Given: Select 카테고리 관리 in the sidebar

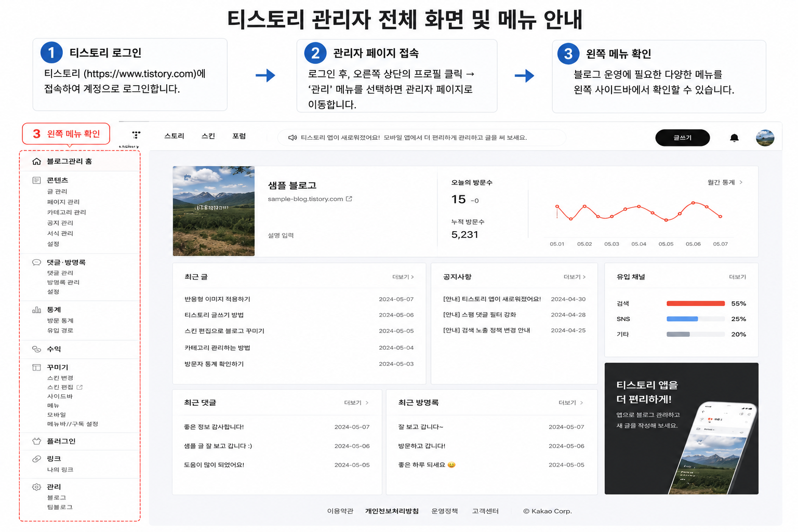Looking at the screenshot, I should 66,212.
